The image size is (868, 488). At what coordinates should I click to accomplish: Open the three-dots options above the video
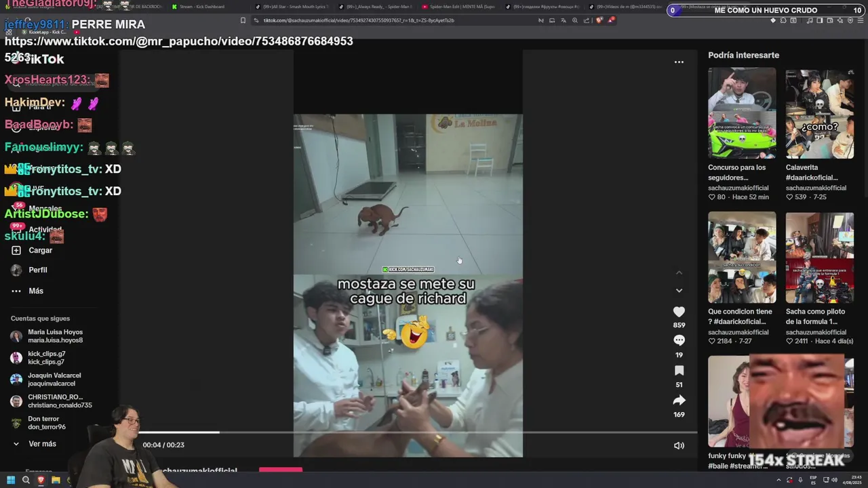679,62
